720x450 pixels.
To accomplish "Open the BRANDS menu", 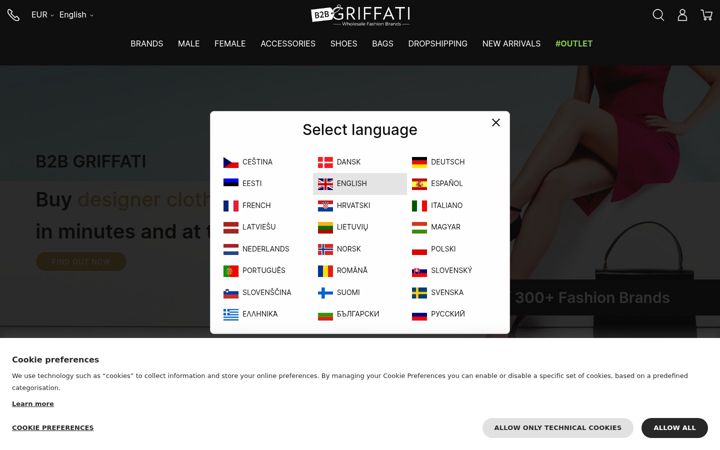I will pyautogui.click(x=146, y=44).
